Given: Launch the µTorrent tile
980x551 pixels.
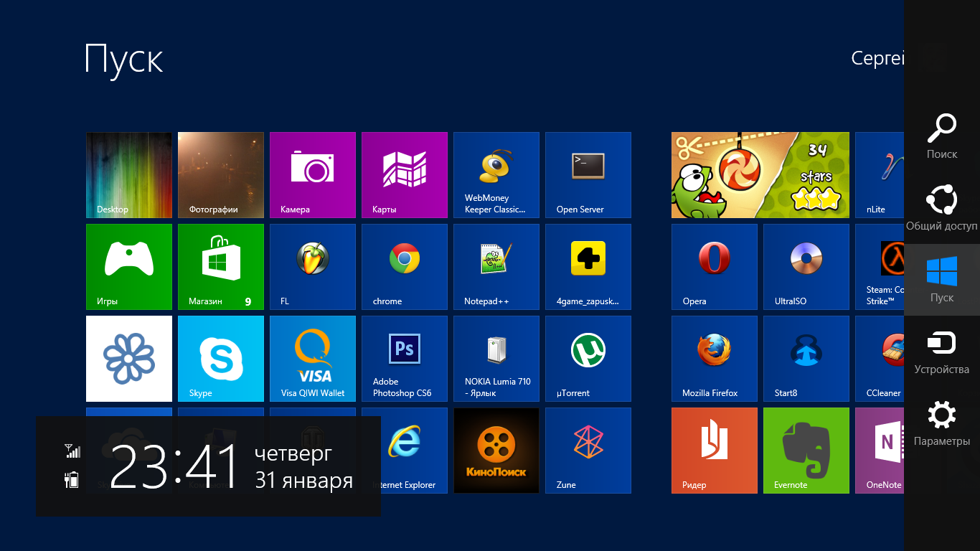Looking at the screenshot, I should pos(588,359).
